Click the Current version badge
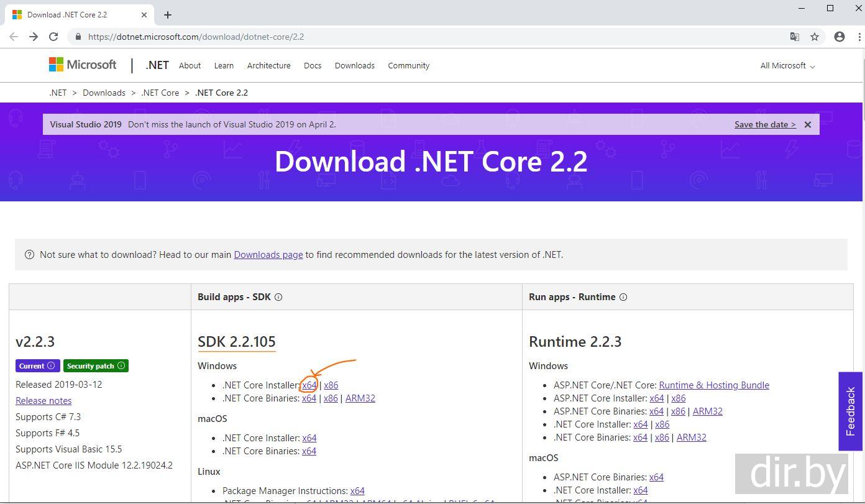This screenshot has height=504, width=865. 37,365
